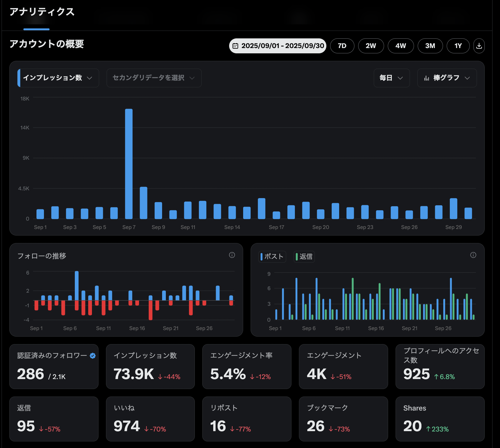This screenshot has height=448, width=500.
Task: Choose the 1Y time range
Action: click(x=458, y=46)
